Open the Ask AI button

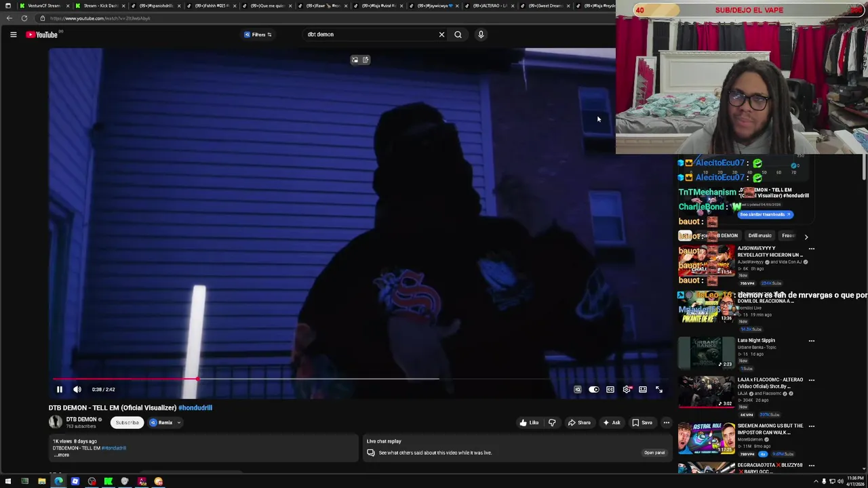click(611, 423)
